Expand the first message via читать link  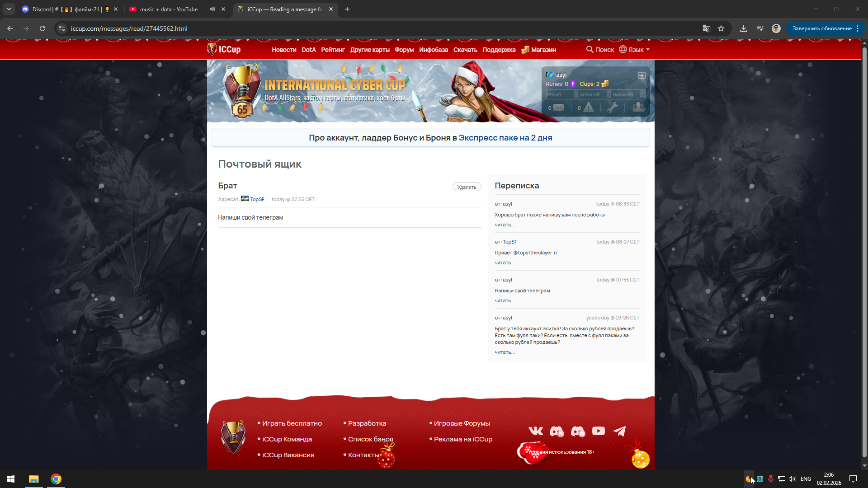click(505, 225)
